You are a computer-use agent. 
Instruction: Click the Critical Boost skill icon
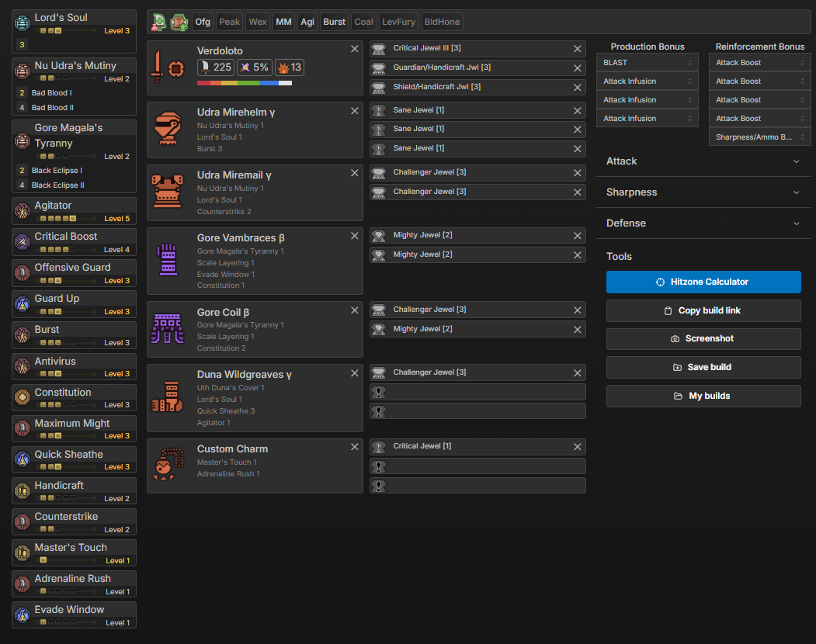tap(22, 242)
